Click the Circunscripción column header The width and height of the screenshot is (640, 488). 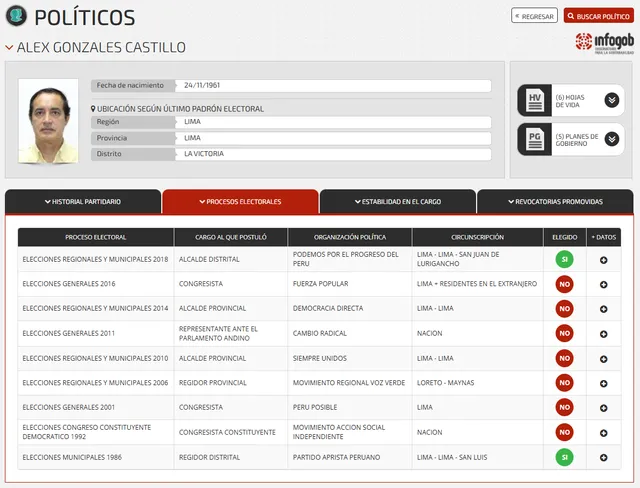coord(478,237)
